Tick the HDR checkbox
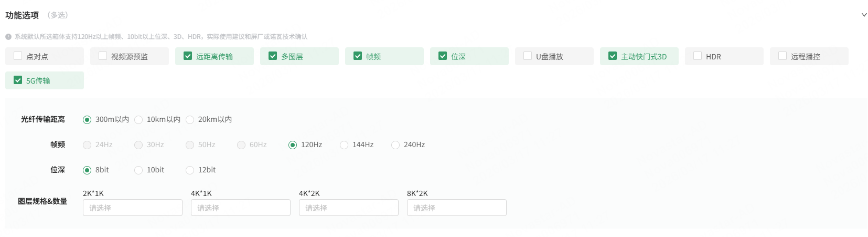 (x=698, y=56)
